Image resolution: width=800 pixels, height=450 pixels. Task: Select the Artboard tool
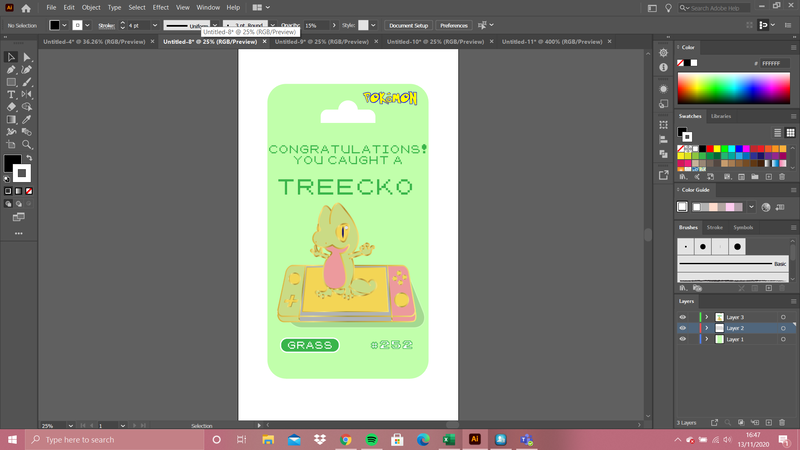(11, 144)
